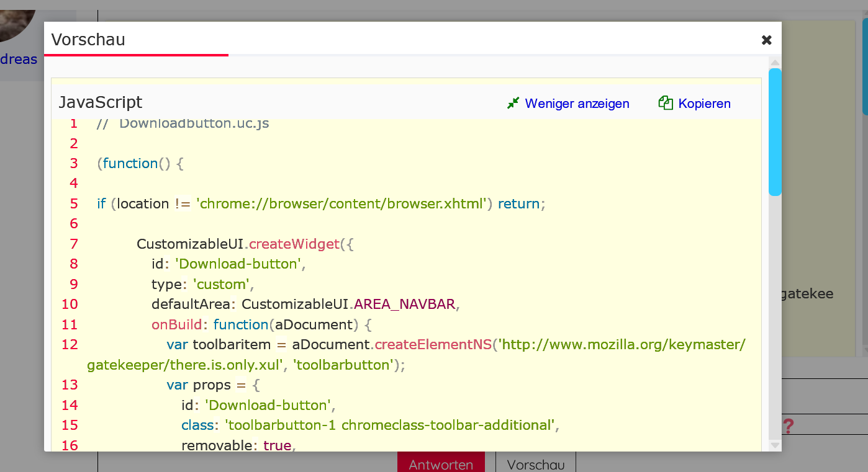Click the 'JavaScript' code block heading
This screenshot has width=868, height=472.
tap(100, 102)
